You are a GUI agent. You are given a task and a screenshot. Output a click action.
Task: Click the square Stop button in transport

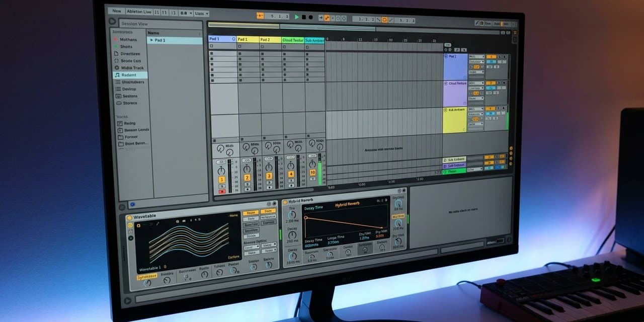(304, 17)
